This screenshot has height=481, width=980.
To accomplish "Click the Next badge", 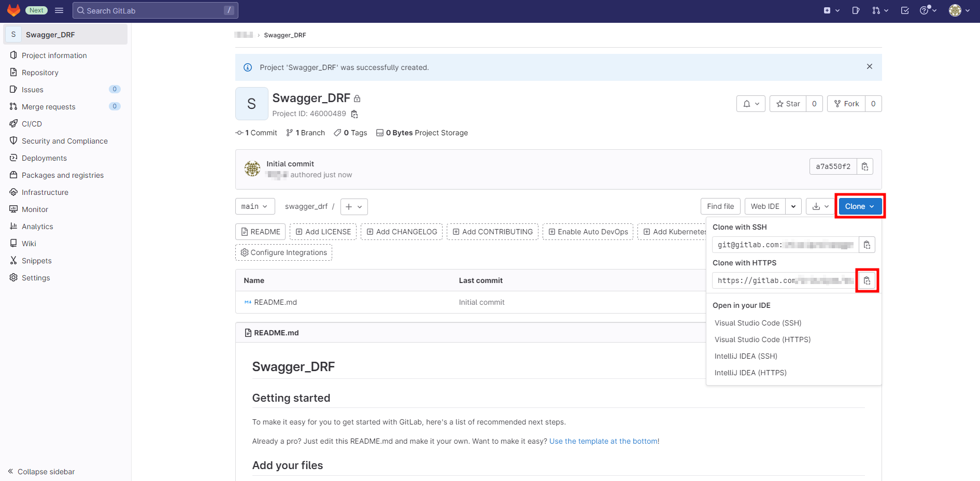I will [x=36, y=10].
